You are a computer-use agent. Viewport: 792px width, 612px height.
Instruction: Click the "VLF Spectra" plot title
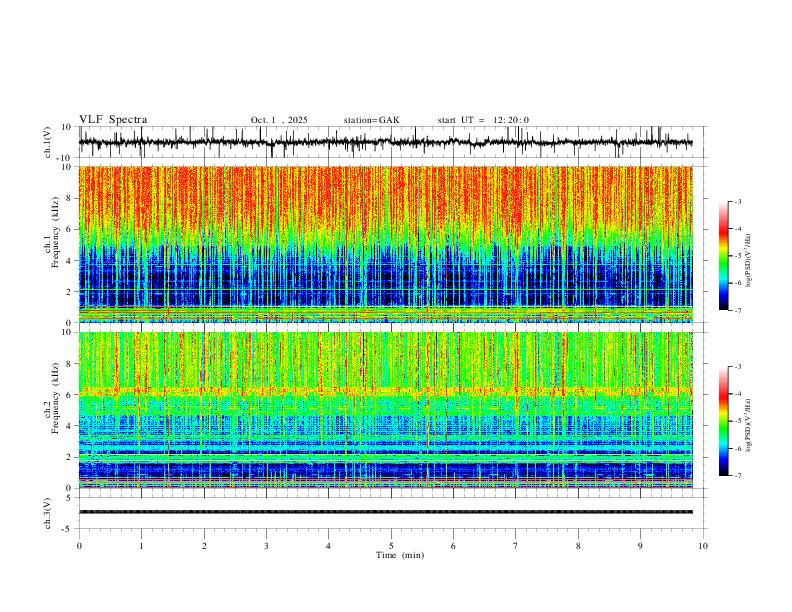pyautogui.click(x=113, y=120)
